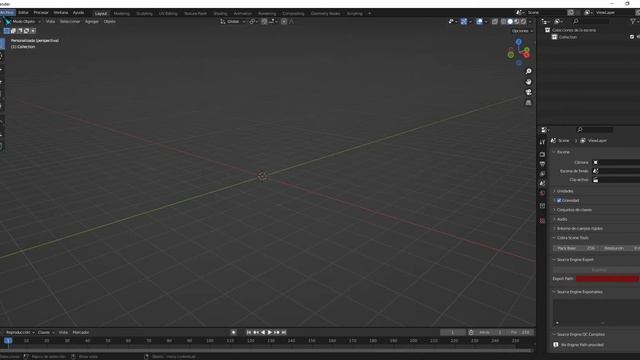The image size is (640, 360).
Task: Toggle X-ray mode button
Action: point(495,22)
